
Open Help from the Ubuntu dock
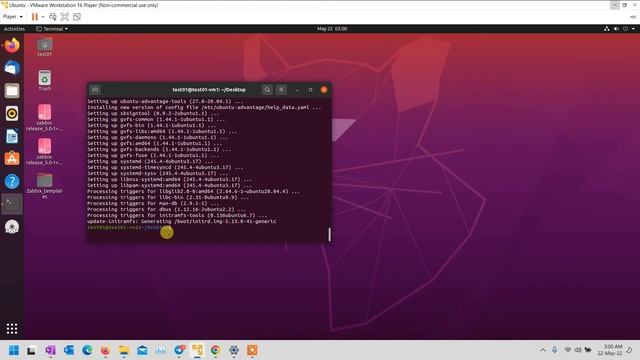tap(12, 181)
